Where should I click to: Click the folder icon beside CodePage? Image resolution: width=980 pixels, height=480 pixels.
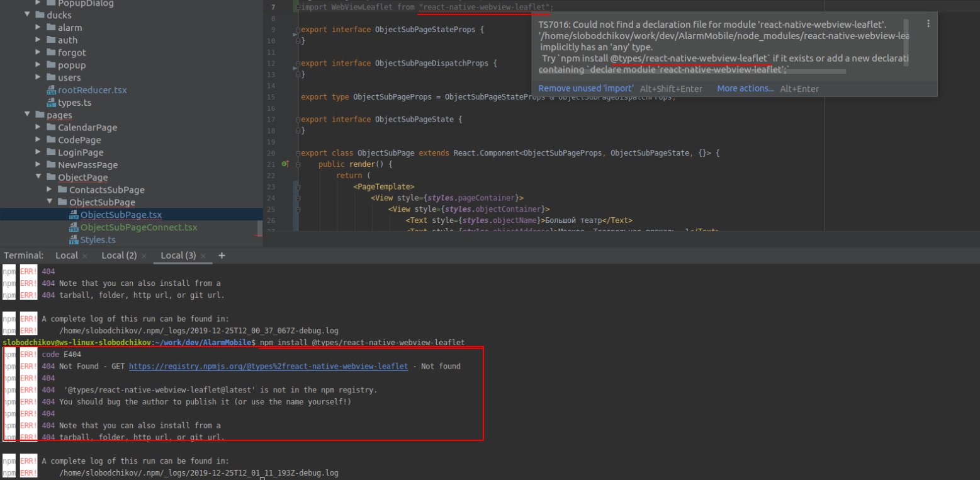point(51,140)
